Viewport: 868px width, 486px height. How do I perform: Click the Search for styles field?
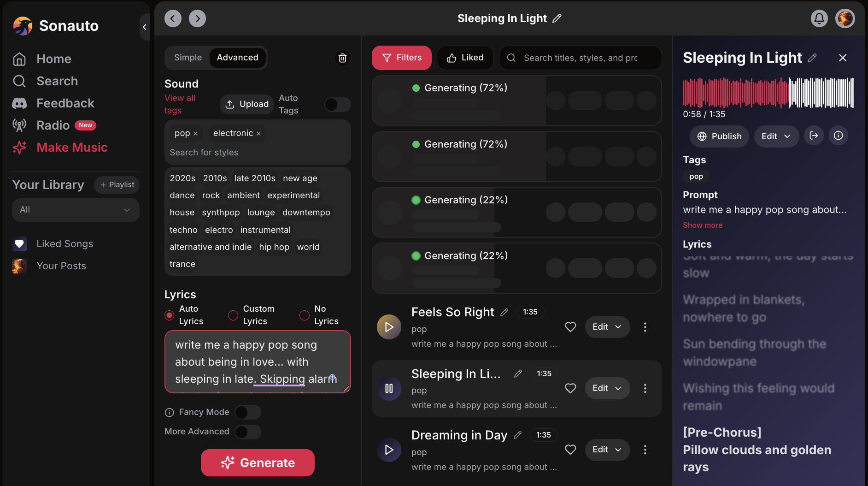(x=258, y=153)
